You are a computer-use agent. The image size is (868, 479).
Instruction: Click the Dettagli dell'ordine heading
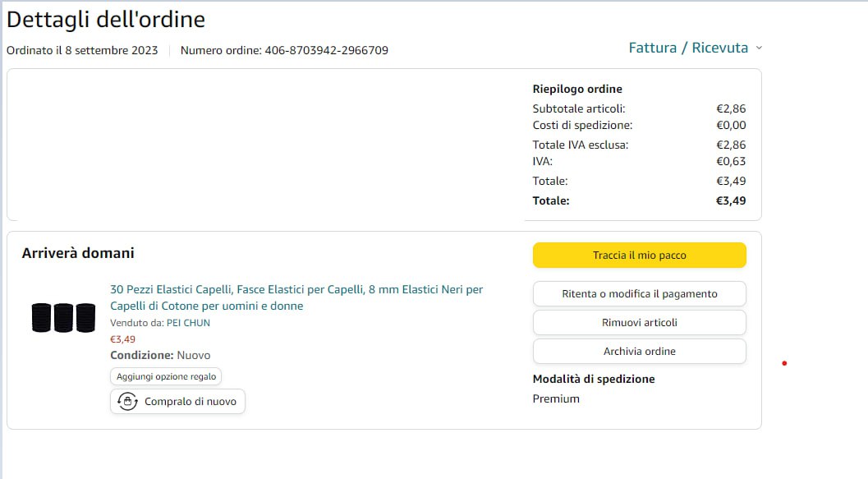pos(106,20)
